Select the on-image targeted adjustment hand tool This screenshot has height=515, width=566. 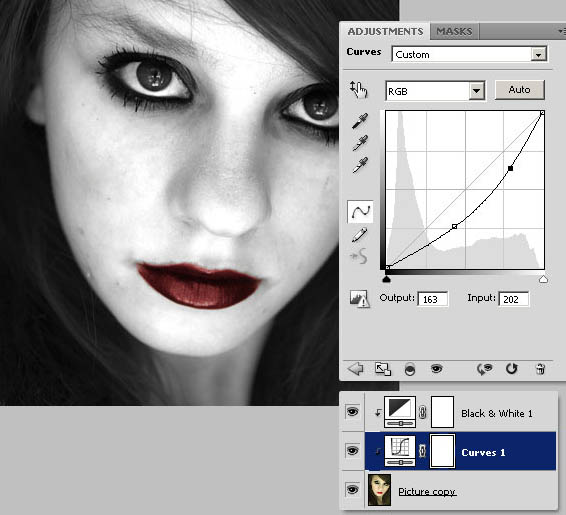tap(358, 90)
